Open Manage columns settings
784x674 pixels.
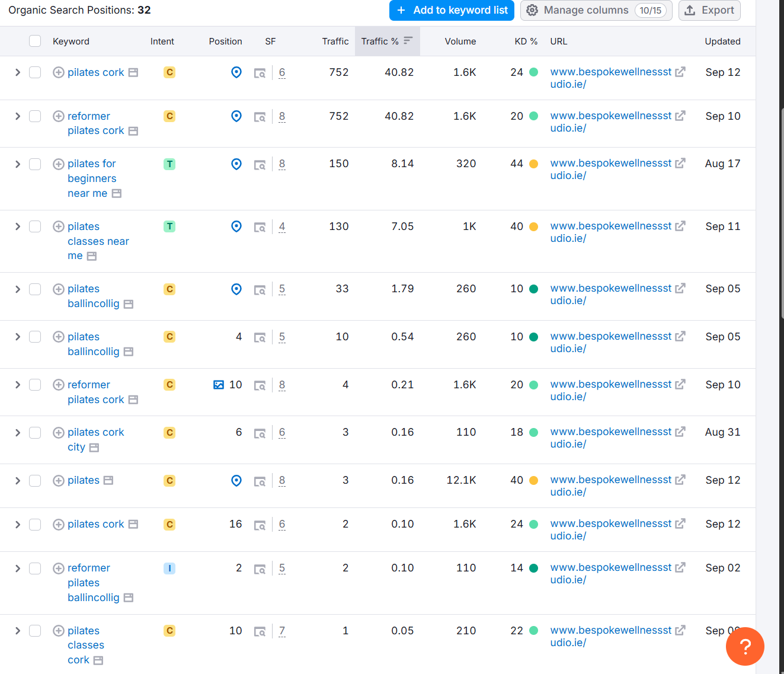click(596, 10)
